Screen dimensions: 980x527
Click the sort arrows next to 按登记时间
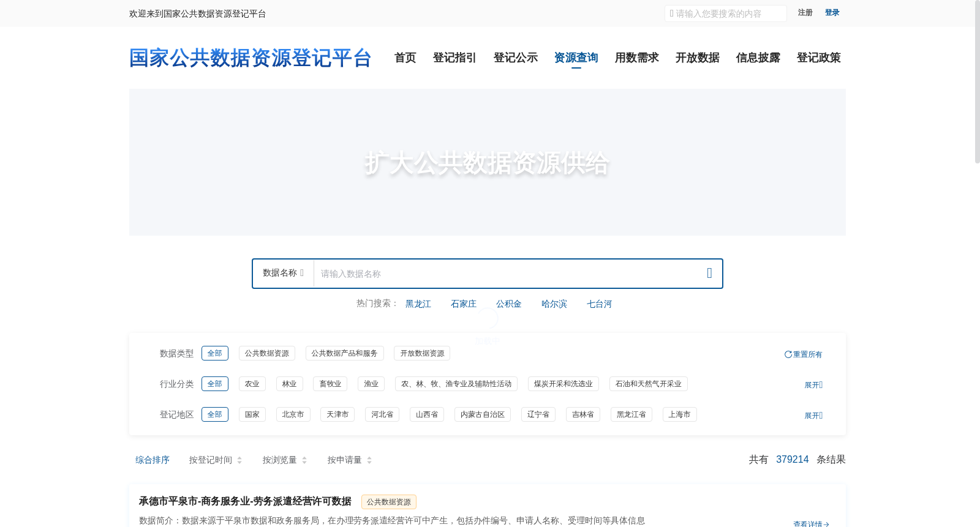pyautogui.click(x=239, y=460)
